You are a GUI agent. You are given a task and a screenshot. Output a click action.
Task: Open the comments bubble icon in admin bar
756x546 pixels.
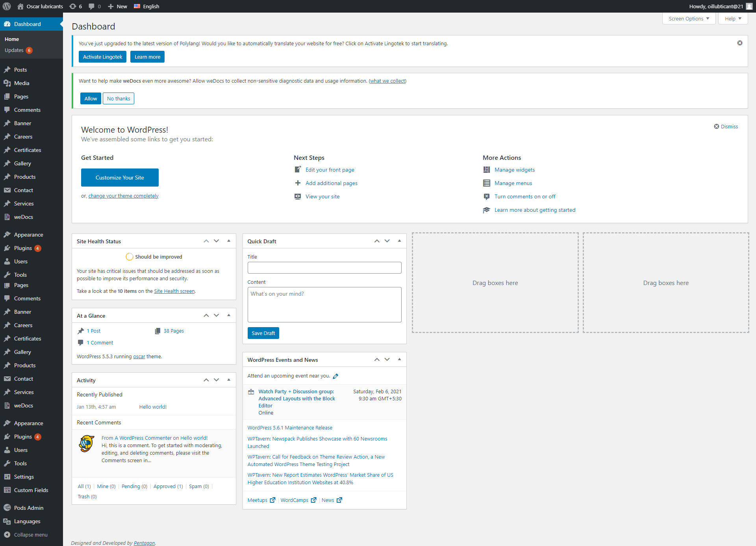point(92,6)
